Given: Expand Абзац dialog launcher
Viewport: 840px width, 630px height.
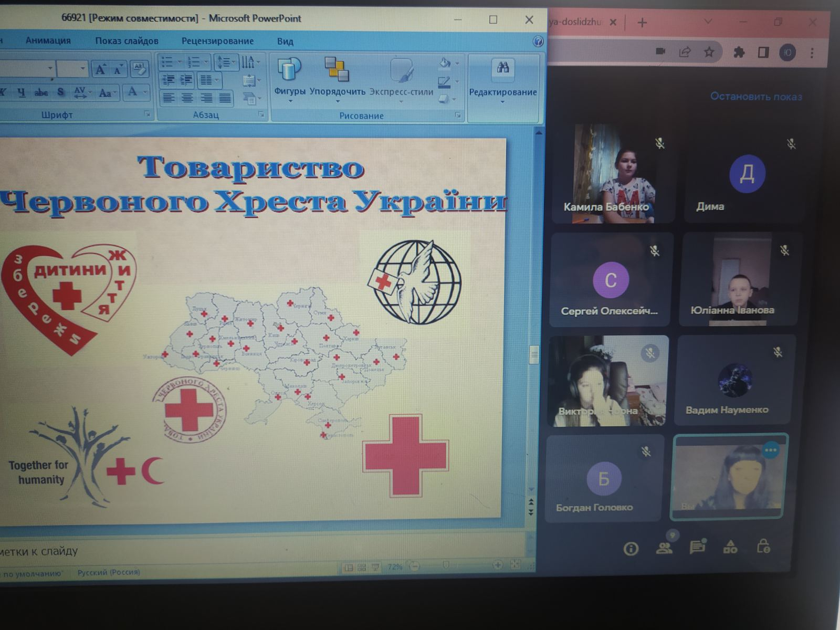Looking at the screenshot, I should [261, 114].
